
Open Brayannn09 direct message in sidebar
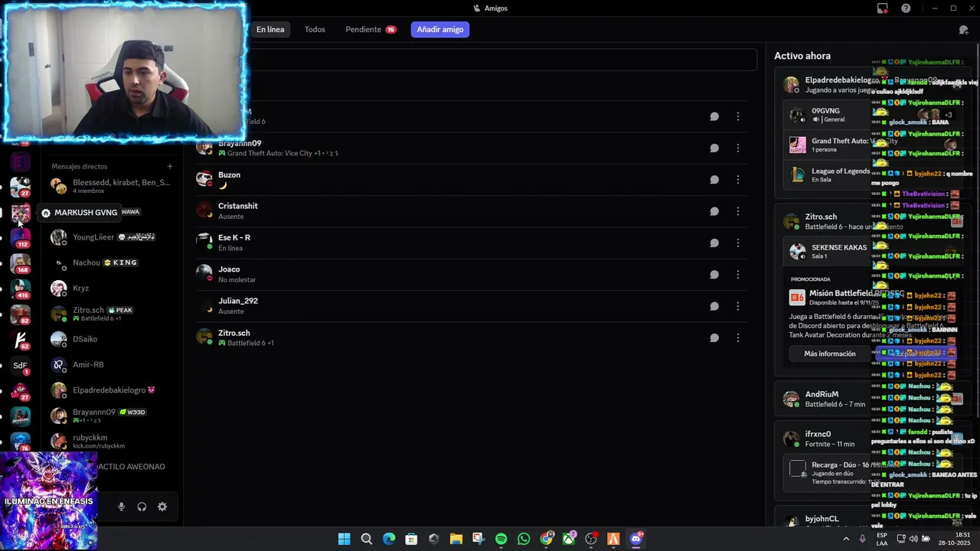[113, 416]
